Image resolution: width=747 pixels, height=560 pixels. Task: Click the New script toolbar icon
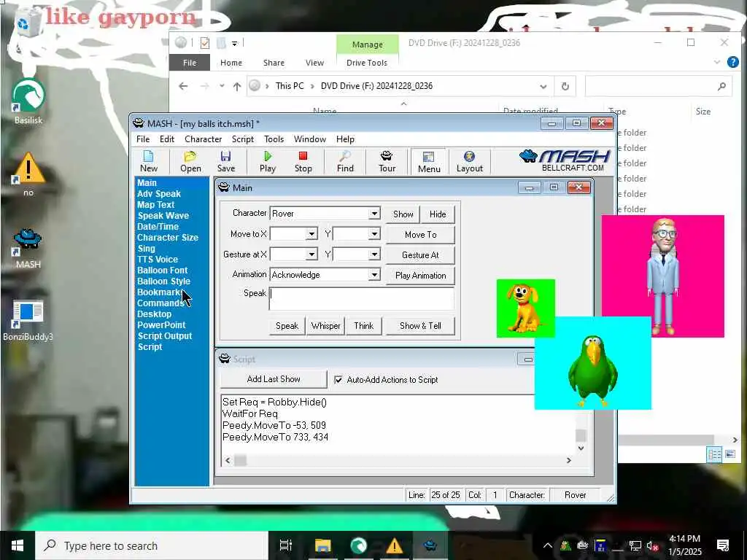coord(149,161)
